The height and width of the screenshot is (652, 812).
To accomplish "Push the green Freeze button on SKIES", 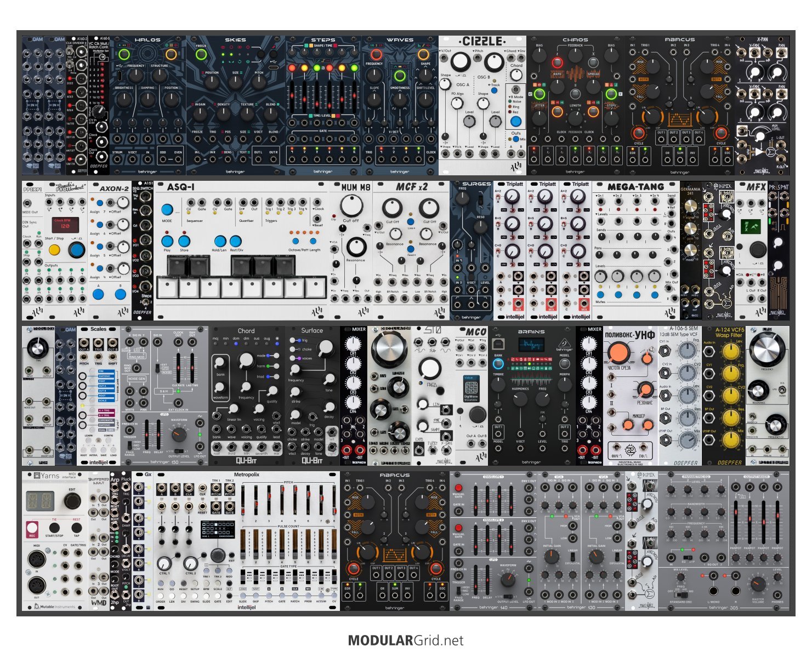I will point(201,55).
